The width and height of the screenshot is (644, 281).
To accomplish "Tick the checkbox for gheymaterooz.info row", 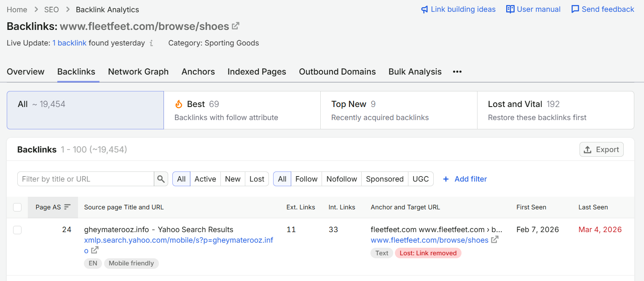I will (17, 230).
